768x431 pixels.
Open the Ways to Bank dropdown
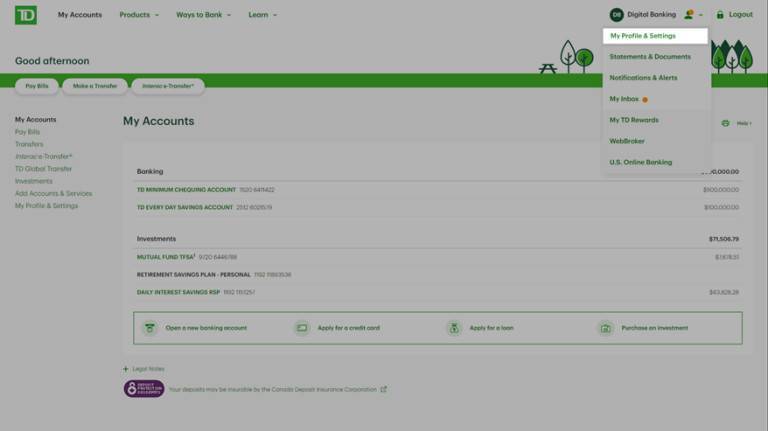coord(203,15)
